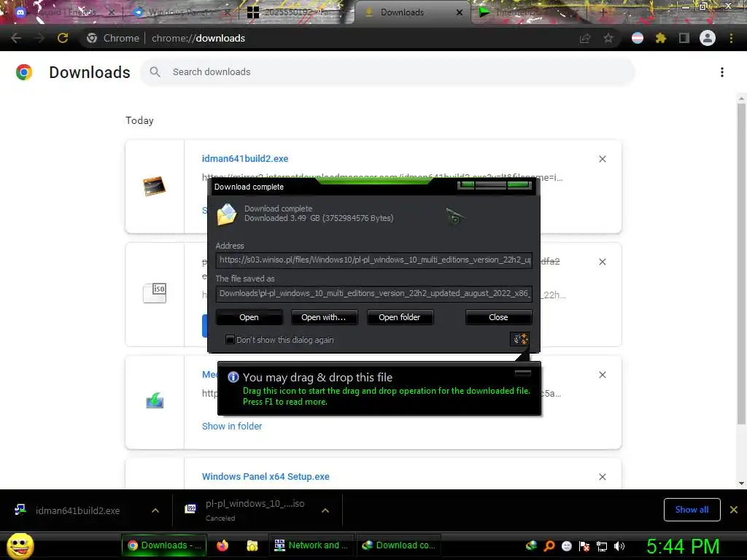
Task: Open the idman641build2.exe link in list
Action: point(245,158)
